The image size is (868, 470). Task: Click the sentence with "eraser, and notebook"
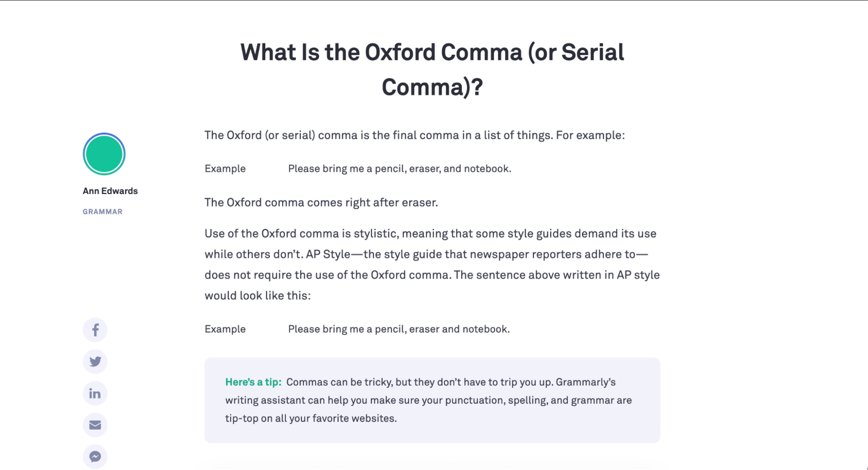399,169
